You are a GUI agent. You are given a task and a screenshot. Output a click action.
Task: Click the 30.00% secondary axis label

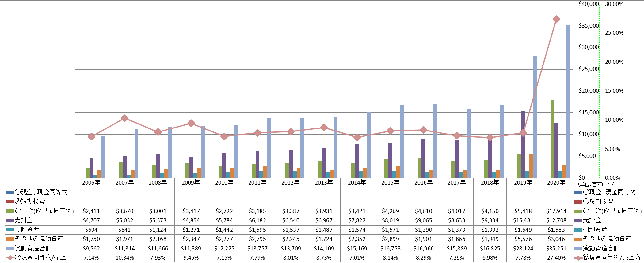614,4
